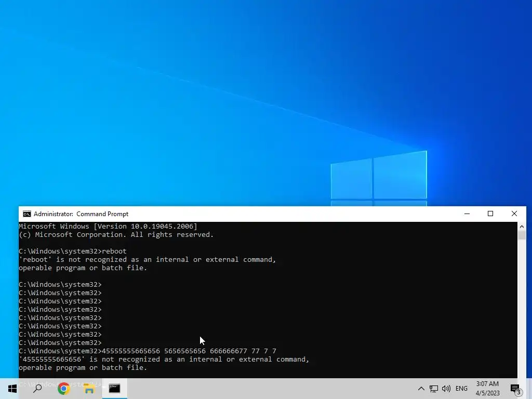Launch Google Chrome from taskbar
This screenshot has width=532, height=399.
[x=63, y=389]
